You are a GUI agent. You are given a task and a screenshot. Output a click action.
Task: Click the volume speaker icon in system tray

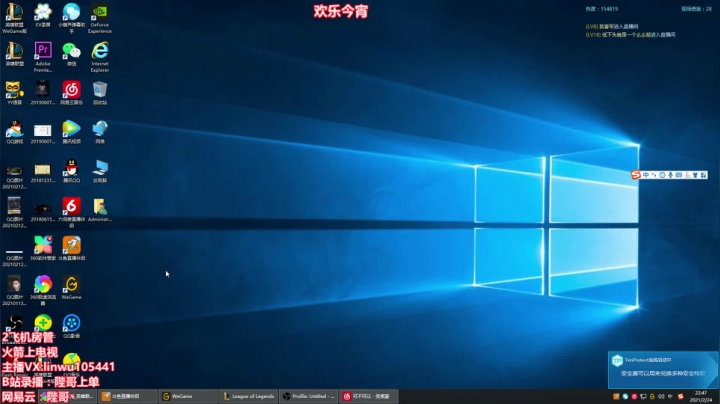pyautogui.click(x=661, y=396)
